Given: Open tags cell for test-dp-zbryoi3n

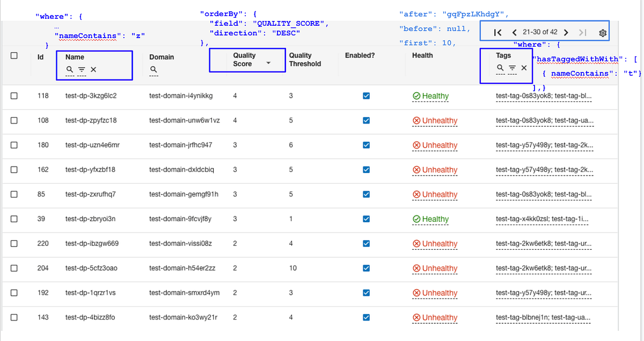Looking at the screenshot, I should coord(542,219).
